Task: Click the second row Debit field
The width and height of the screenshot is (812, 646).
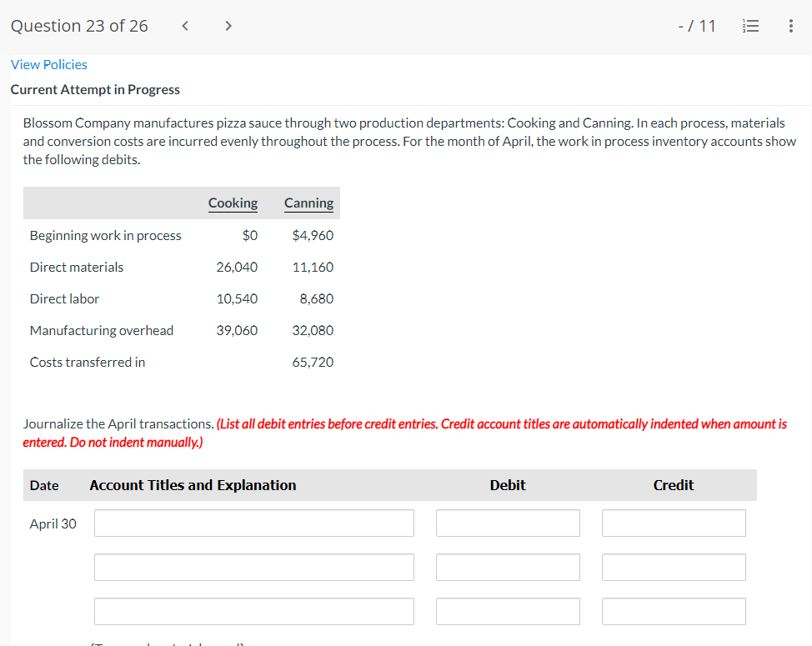Action: pyautogui.click(x=508, y=567)
